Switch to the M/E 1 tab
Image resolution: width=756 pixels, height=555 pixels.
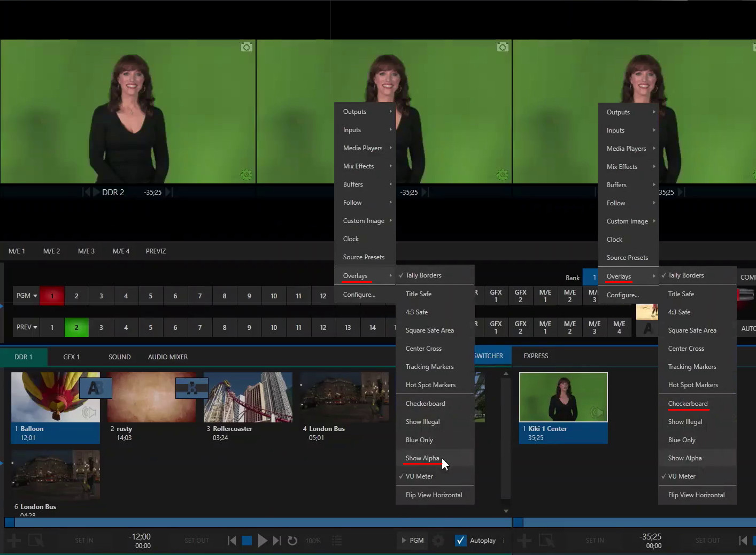[17, 251]
